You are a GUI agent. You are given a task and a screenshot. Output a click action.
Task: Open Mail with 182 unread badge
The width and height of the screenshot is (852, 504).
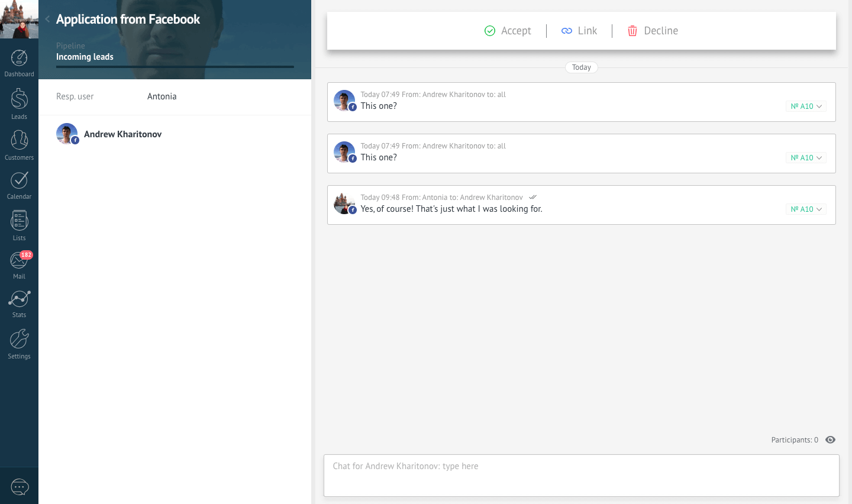[19, 265]
